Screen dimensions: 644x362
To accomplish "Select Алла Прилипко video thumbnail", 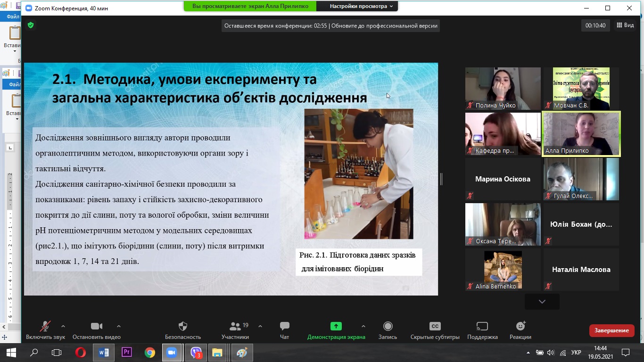I will tap(581, 134).
